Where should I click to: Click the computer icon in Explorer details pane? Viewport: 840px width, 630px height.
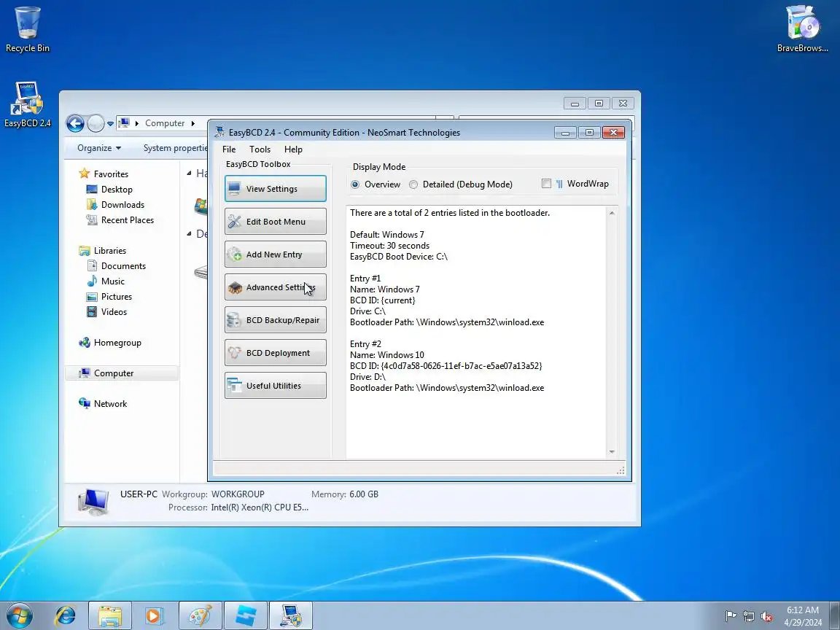[93, 502]
